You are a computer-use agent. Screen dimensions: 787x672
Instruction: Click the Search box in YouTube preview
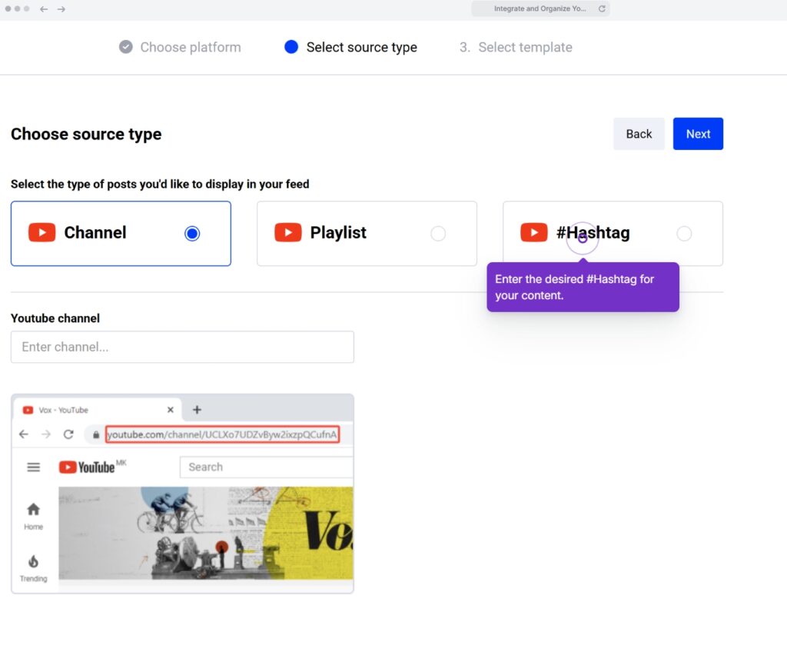point(266,467)
